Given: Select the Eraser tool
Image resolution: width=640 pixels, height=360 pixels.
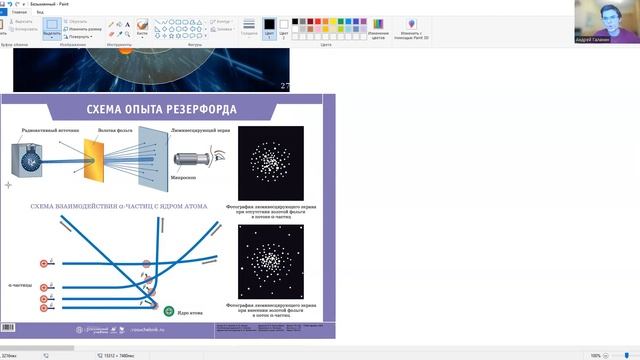Looking at the screenshot, I should pyautogui.click(x=111, y=34).
